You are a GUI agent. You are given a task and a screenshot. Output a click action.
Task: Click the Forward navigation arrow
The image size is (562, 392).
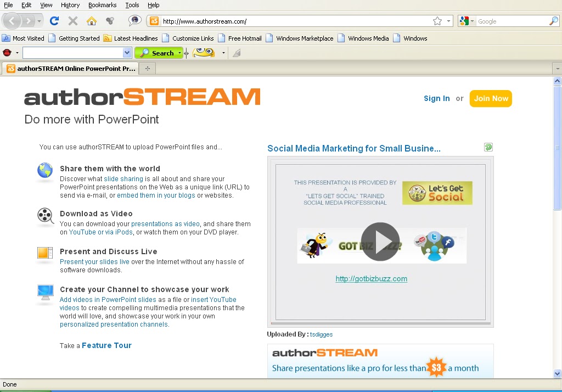28,21
